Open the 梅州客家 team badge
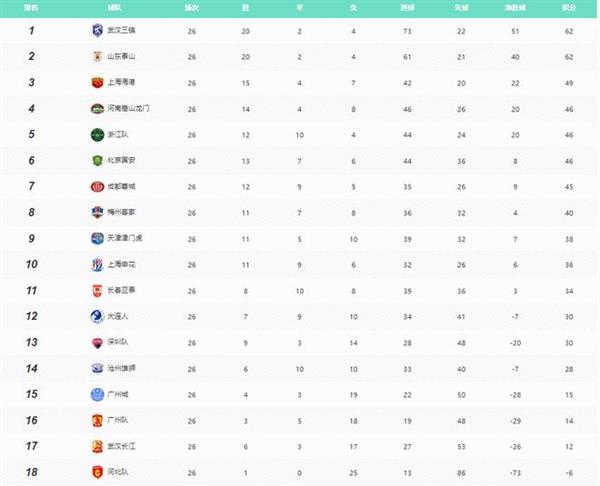 coord(98,212)
